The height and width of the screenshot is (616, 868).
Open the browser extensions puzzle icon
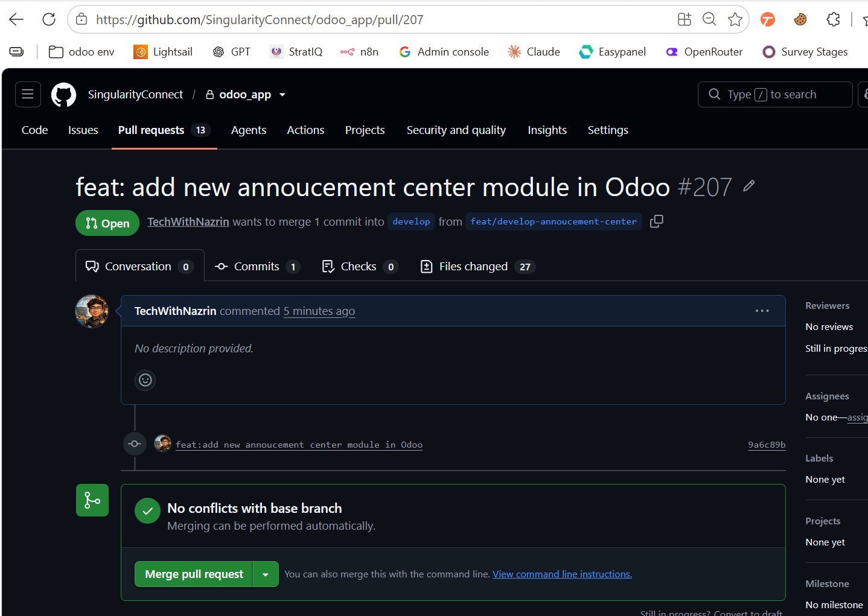tap(834, 19)
